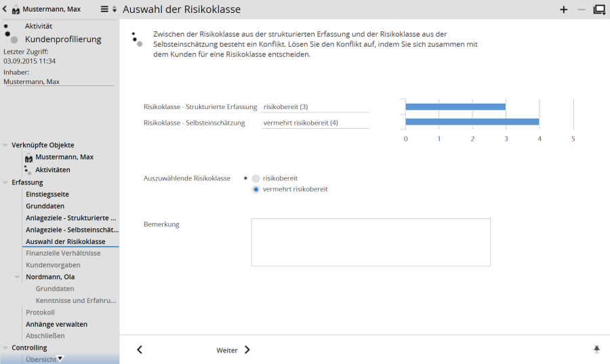Click the back arrow beside Mustermann, Max header
Image resolution: width=610 pixels, height=364 pixels.
click(x=5, y=9)
